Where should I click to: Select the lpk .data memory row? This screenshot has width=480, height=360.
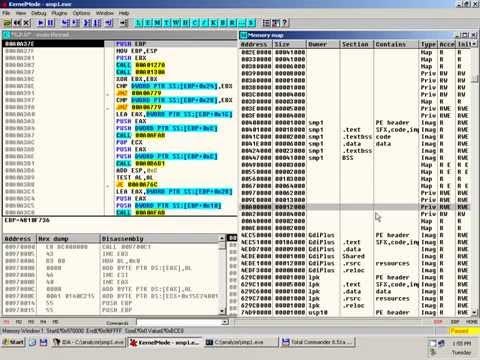point(355,292)
